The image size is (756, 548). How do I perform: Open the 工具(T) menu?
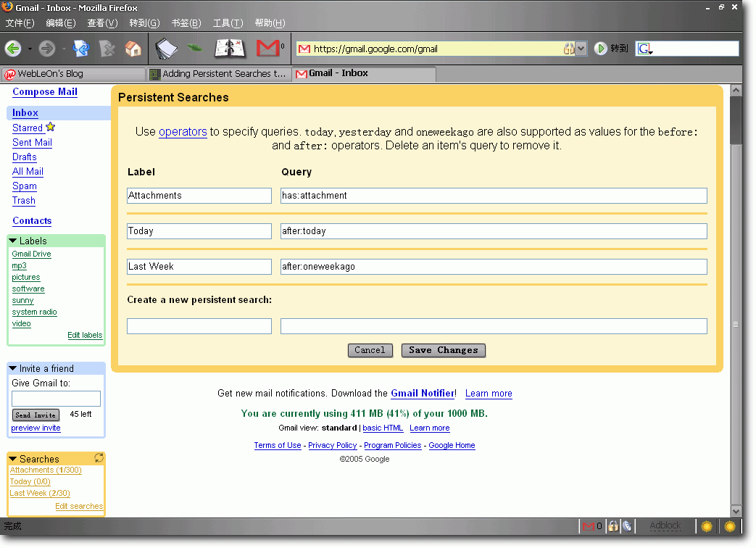click(x=228, y=23)
